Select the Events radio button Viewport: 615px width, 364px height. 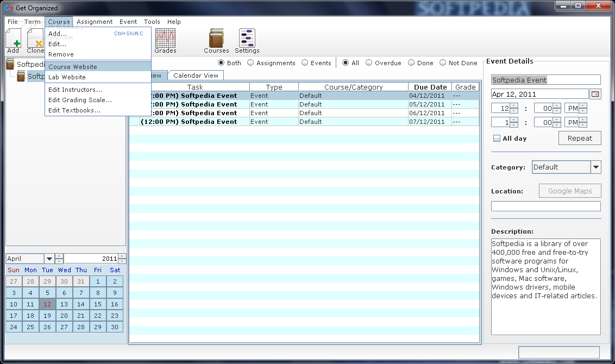[x=305, y=63]
